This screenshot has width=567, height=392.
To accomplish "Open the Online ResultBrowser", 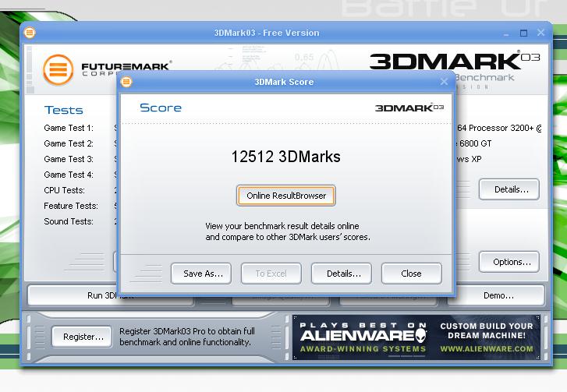I will [x=286, y=196].
